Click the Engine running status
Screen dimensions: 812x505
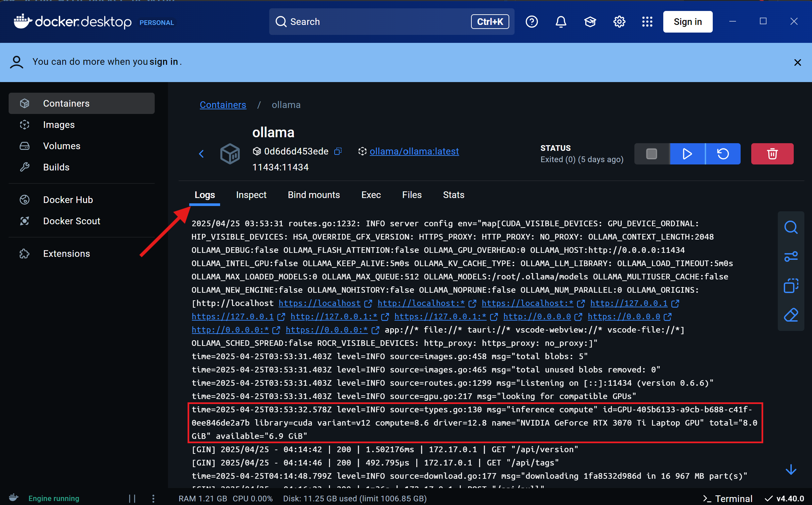[54, 498]
